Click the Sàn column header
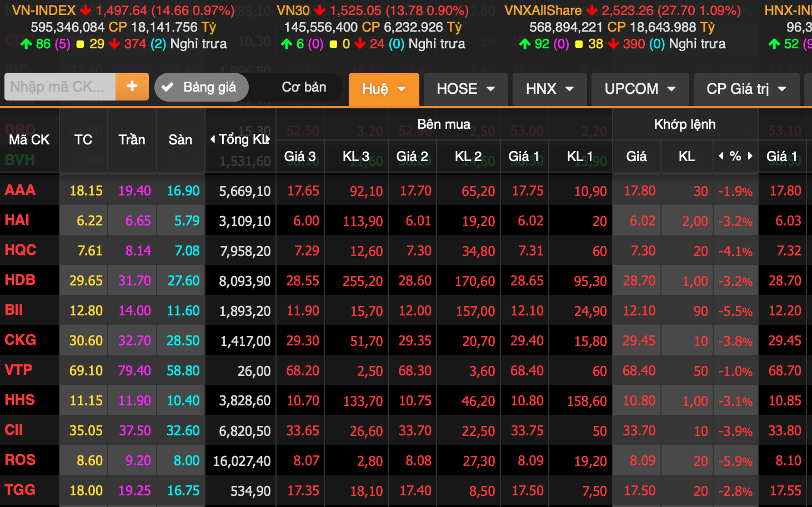 (181, 140)
